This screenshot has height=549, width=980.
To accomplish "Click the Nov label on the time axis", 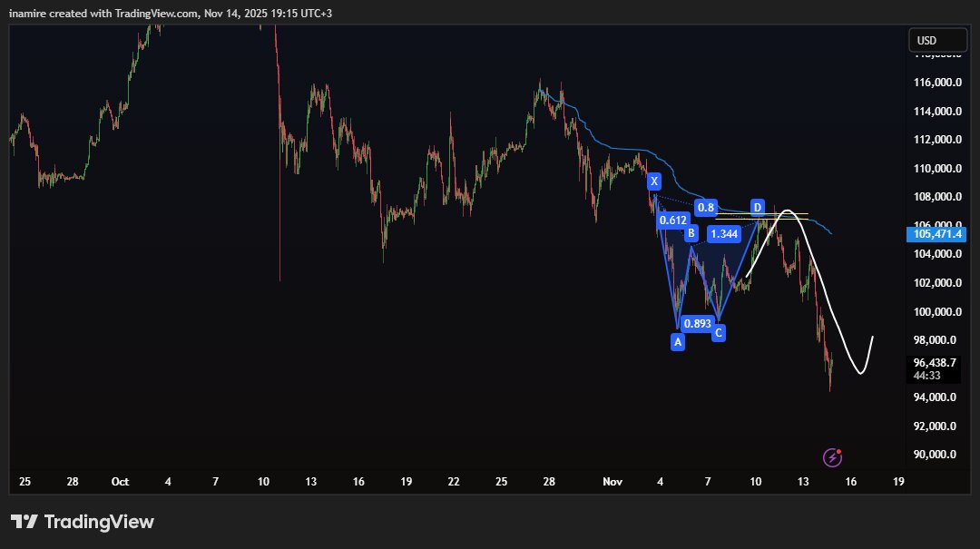I will [x=612, y=482].
